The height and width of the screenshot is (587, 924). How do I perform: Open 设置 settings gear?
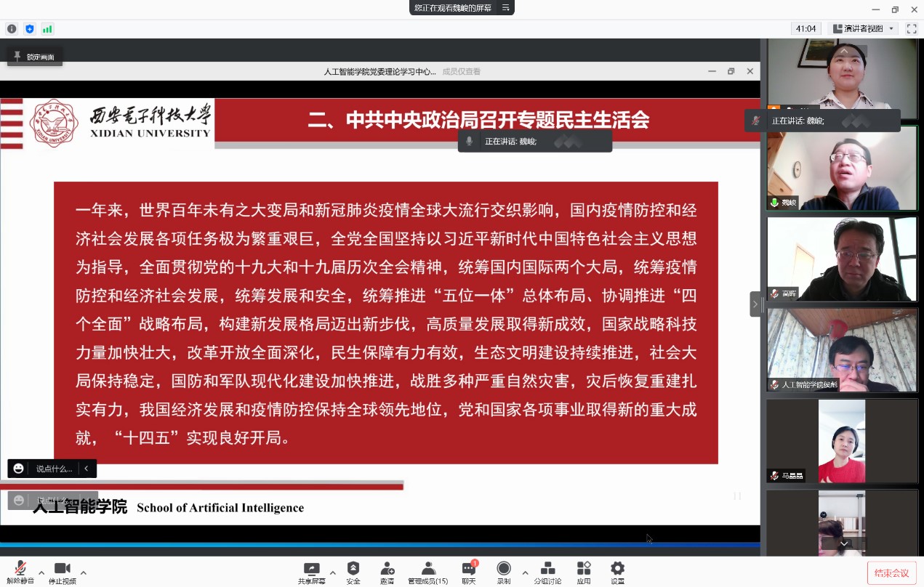point(617,572)
